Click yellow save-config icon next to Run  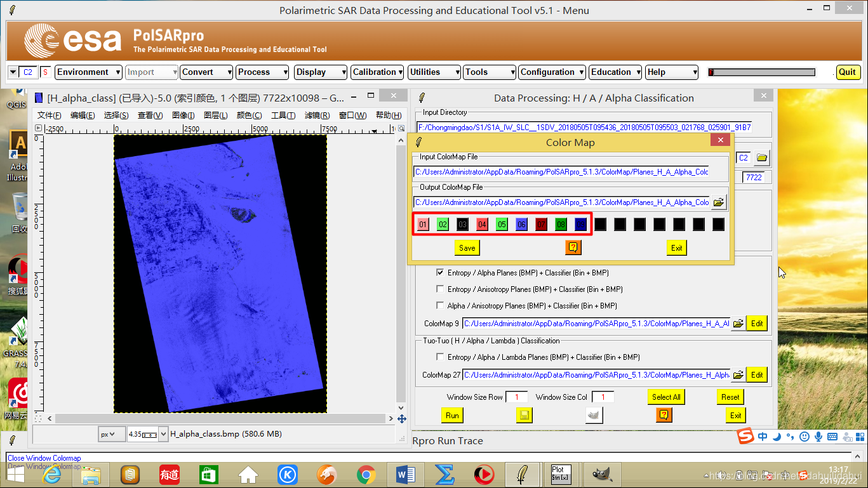coord(524,415)
